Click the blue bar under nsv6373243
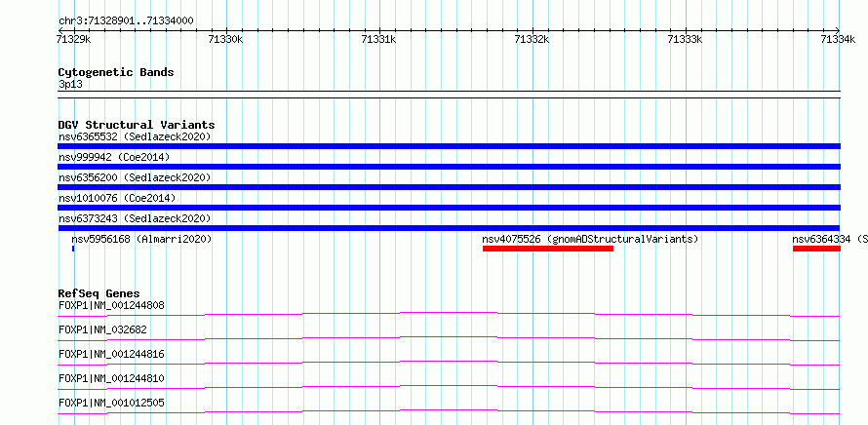This screenshot has width=868, height=425. 449,228
